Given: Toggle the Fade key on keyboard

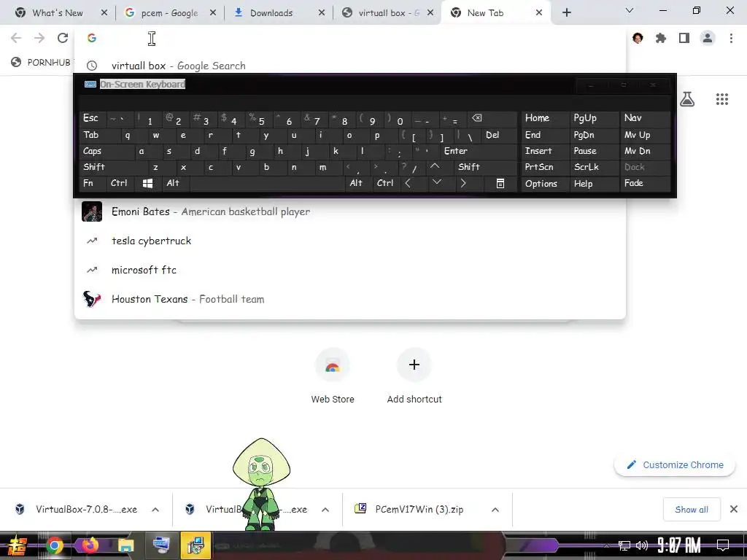Looking at the screenshot, I should [x=645, y=183].
